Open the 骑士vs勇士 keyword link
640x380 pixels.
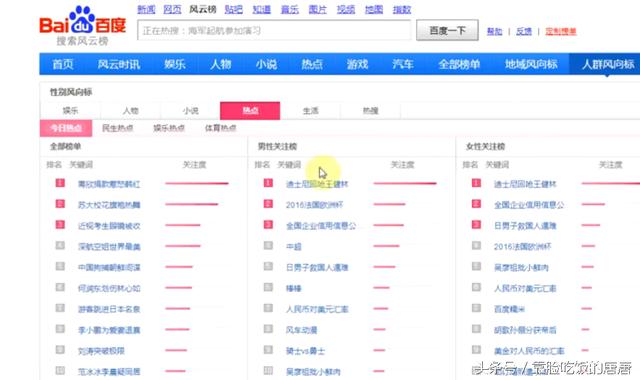click(305, 351)
